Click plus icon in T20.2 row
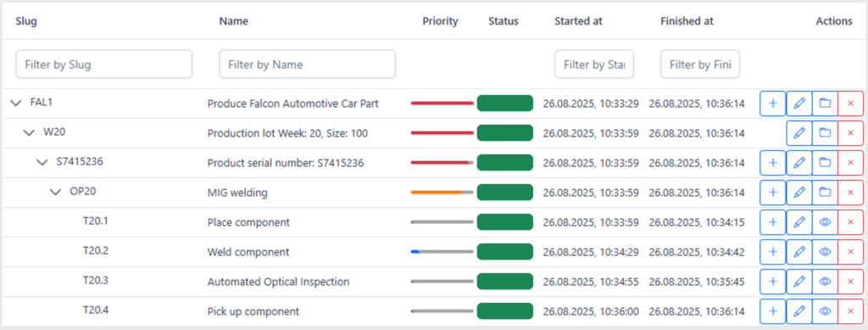The image size is (868, 330). coord(773,252)
